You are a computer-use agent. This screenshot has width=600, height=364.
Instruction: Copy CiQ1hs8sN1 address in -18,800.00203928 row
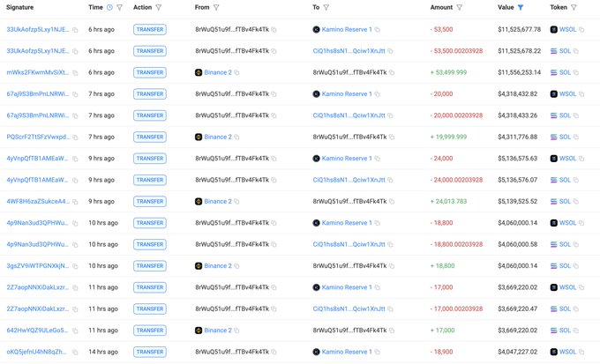point(390,244)
